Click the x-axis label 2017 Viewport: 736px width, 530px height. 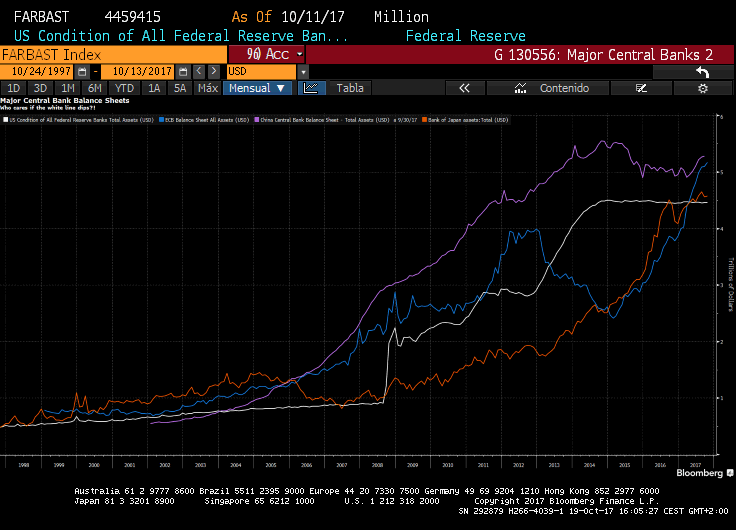tap(695, 465)
